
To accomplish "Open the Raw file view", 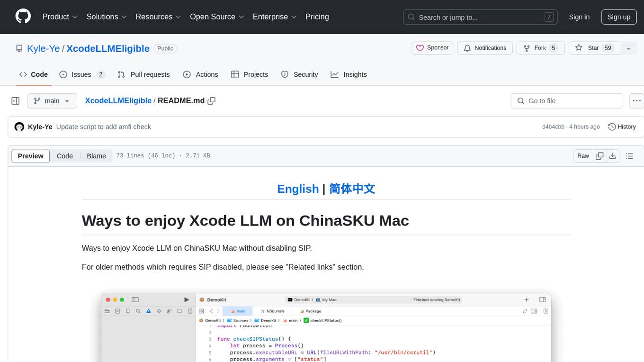I will (x=583, y=156).
